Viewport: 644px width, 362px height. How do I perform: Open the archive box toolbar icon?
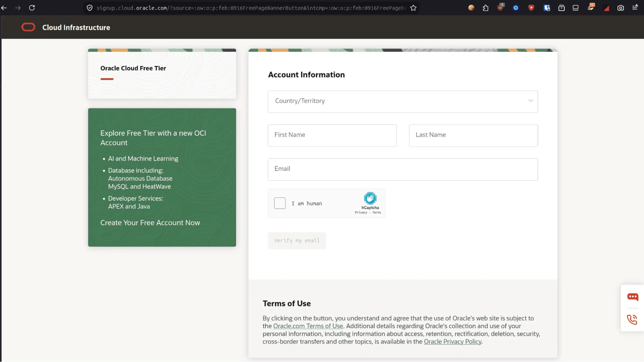coord(562,8)
